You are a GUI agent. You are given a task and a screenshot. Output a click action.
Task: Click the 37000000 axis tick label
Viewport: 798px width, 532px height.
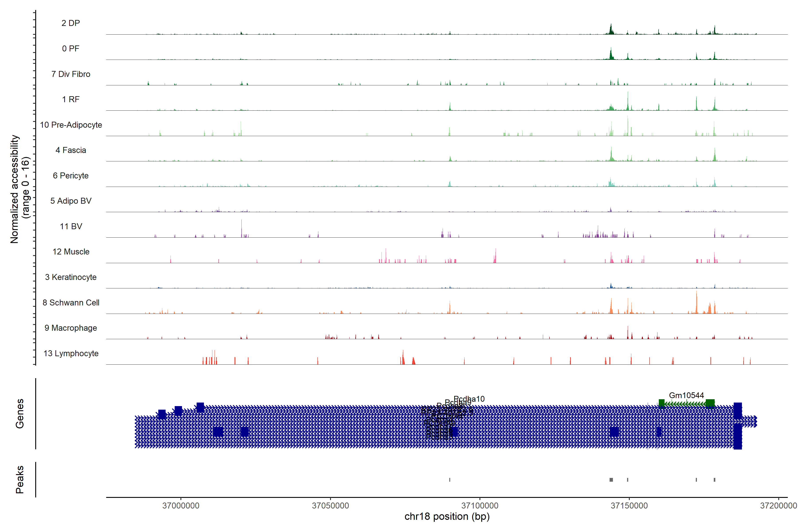181,506
